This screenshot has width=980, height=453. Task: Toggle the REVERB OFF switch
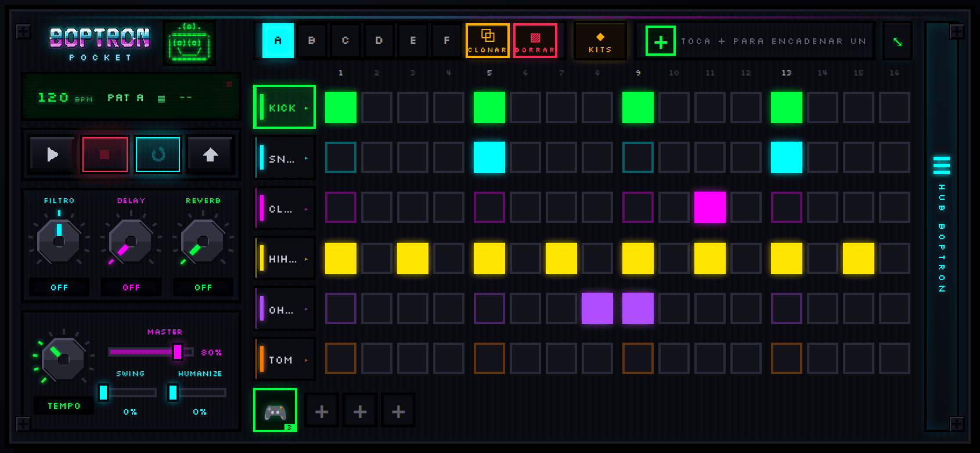pyautogui.click(x=203, y=287)
